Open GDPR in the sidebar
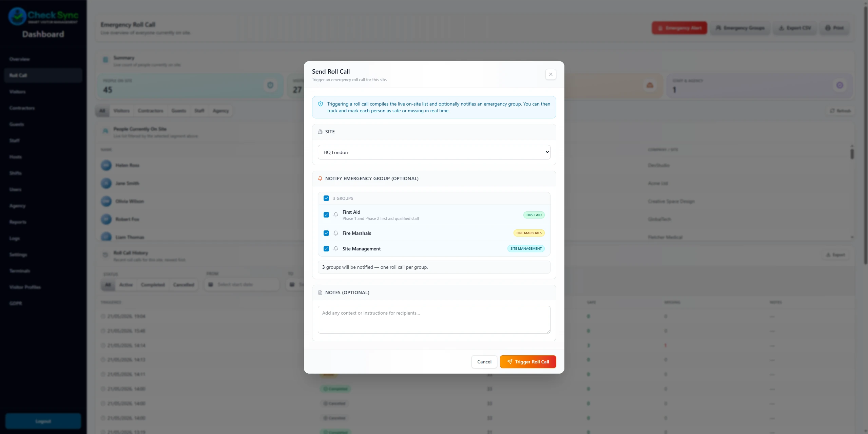Viewport: 868px width, 434px height. (16, 303)
